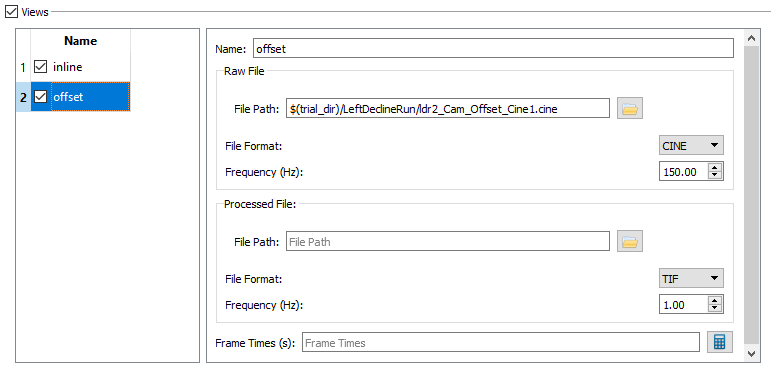The image size is (778, 371).
Task: Click the Frame Times input field
Action: pos(501,342)
